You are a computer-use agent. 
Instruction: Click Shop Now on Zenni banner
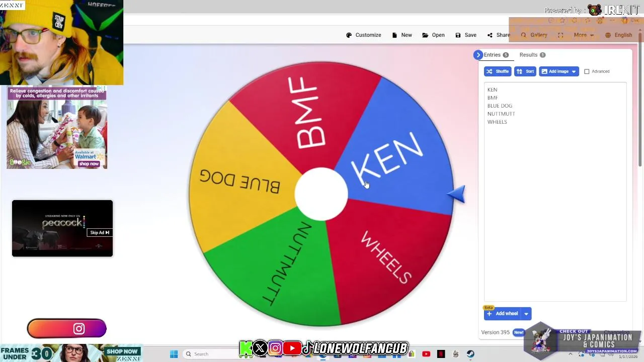click(122, 351)
